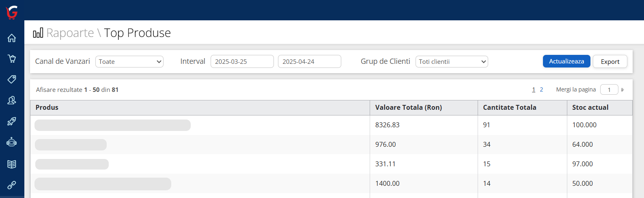The height and width of the screenshot is (198, 644).
Task: Expand the Canal de Vanzari dropdown
Action: tap(129, 62)
